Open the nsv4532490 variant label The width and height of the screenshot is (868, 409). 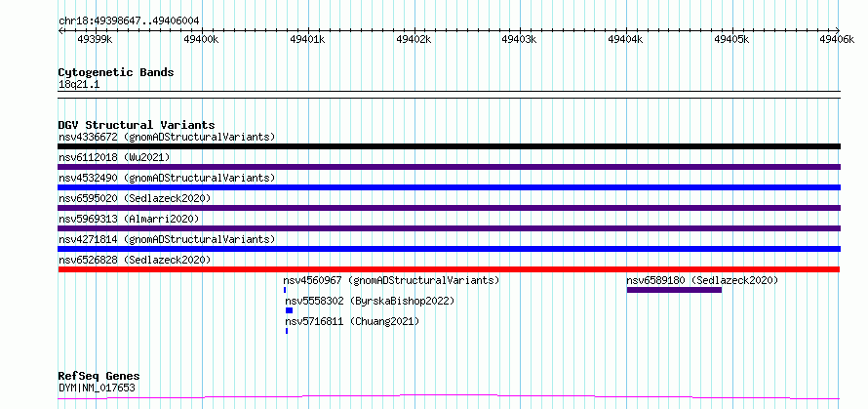167,178
